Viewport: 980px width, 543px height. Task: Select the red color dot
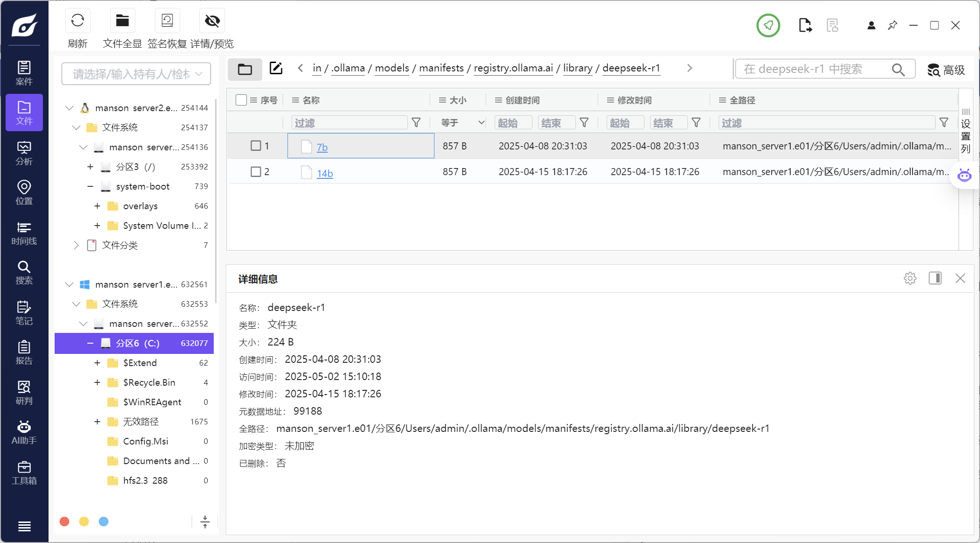[x=65, y=522]
